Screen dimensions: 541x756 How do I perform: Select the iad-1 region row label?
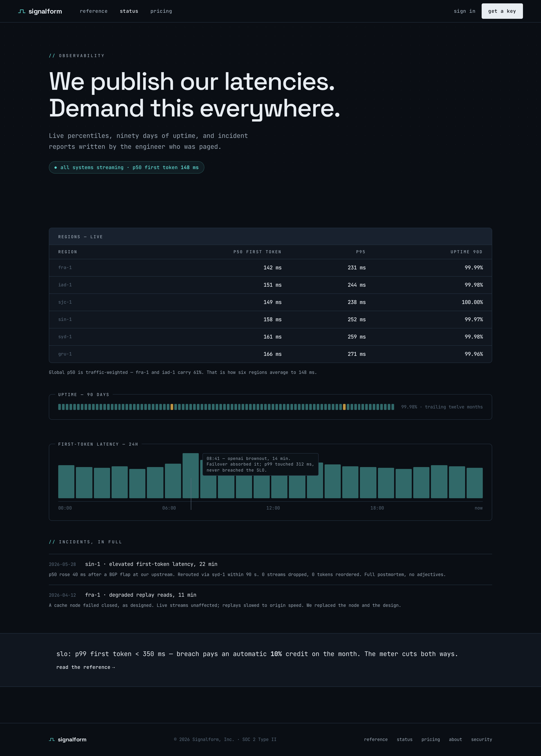click(x=65, y=285)
